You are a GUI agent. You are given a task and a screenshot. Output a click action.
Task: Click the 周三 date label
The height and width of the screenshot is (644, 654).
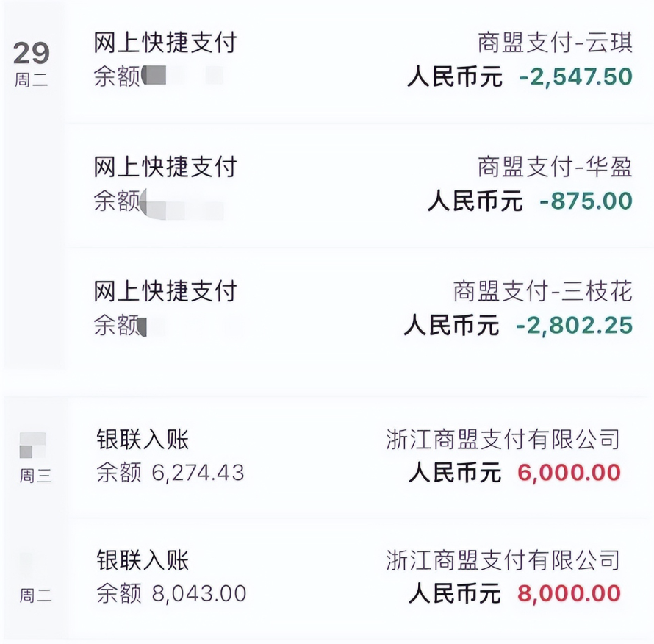coord(35,476)
